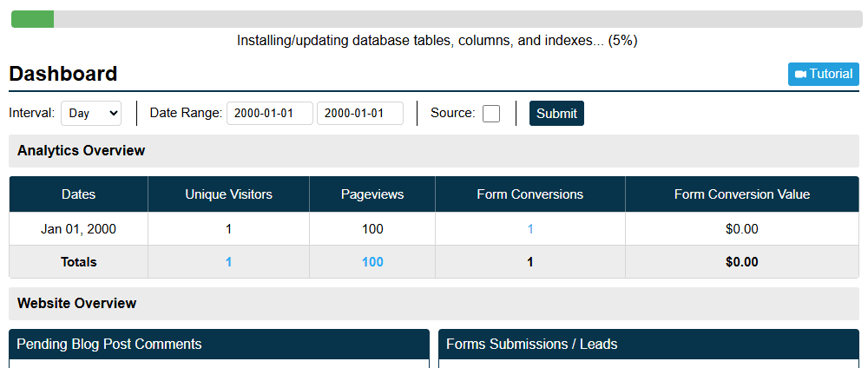
Task: Select the bold $0.00 Totals value
Action: 742,262
